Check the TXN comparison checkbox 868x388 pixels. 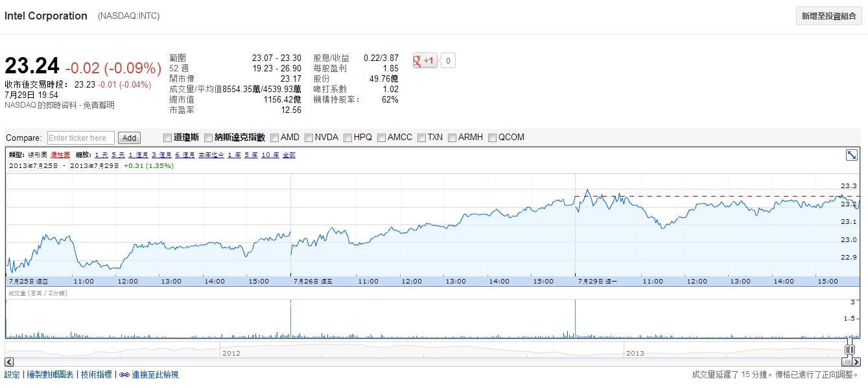pyautogui.click(x=422, y=138)
